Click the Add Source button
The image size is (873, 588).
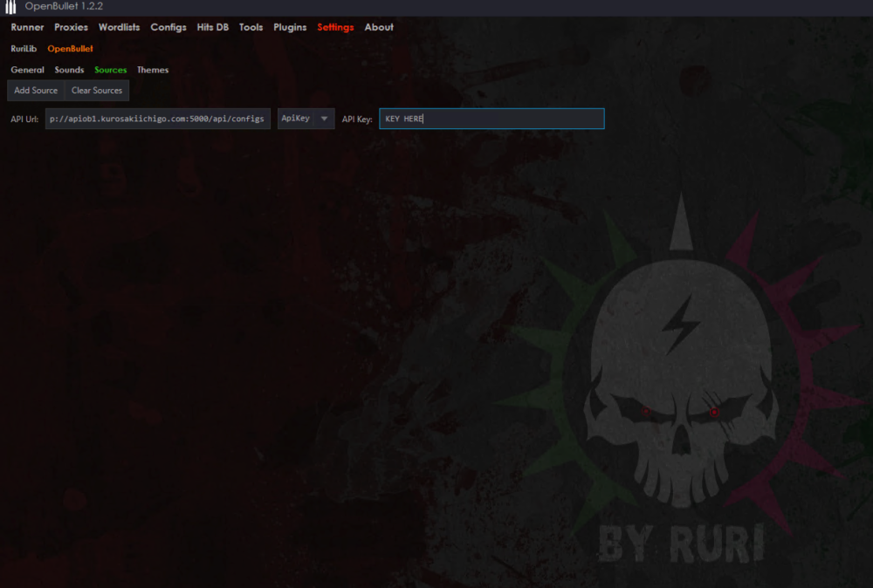point(35,90)
